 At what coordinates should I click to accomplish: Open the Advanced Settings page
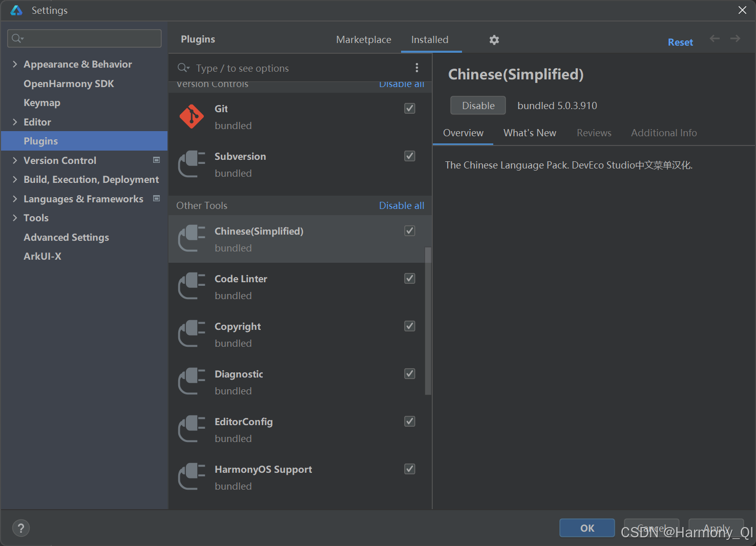[x=66, y=237]
